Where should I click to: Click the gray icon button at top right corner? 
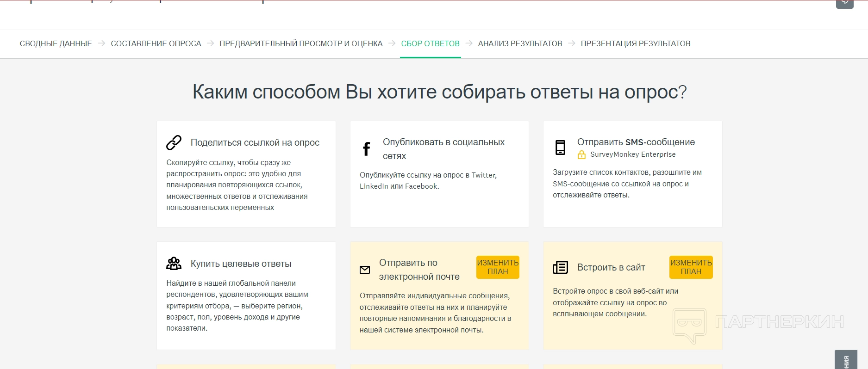pos(844,4)
